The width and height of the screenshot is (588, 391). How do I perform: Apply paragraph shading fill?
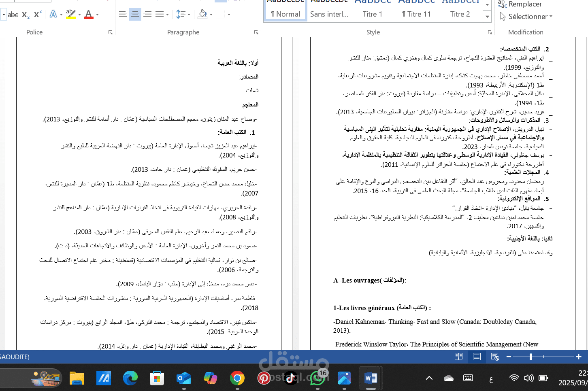[x=202, y=15]
